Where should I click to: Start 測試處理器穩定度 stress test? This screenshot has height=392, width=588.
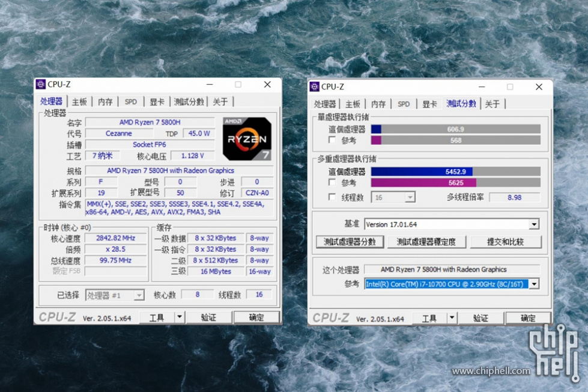point(426,242)
